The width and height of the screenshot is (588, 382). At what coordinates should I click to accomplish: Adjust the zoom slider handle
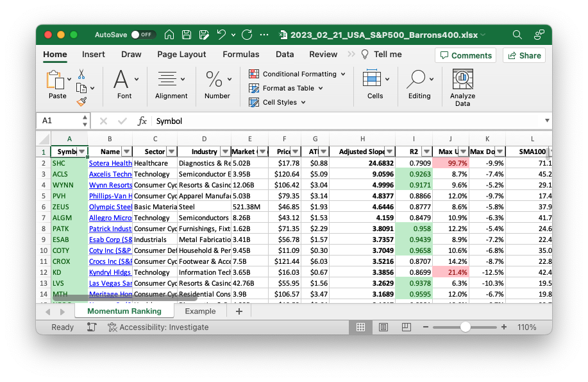click(466, 327)
